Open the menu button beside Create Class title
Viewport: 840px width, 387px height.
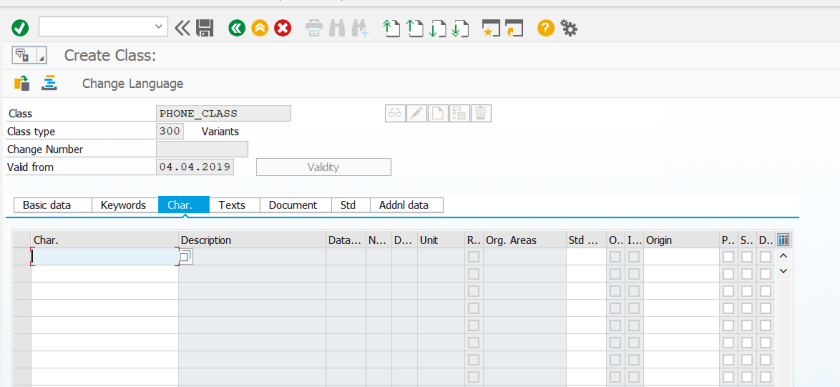[29, 55]
